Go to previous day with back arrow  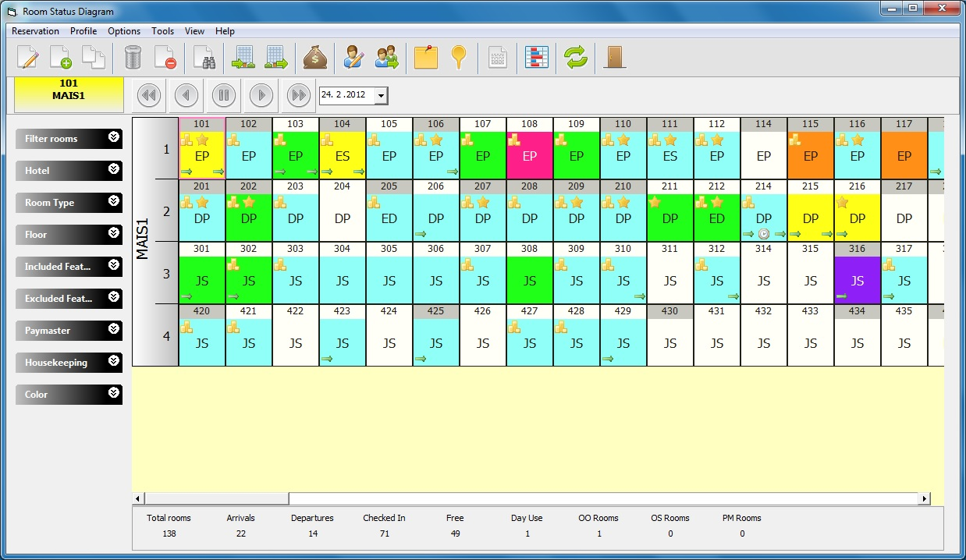[x=186, y=95]
